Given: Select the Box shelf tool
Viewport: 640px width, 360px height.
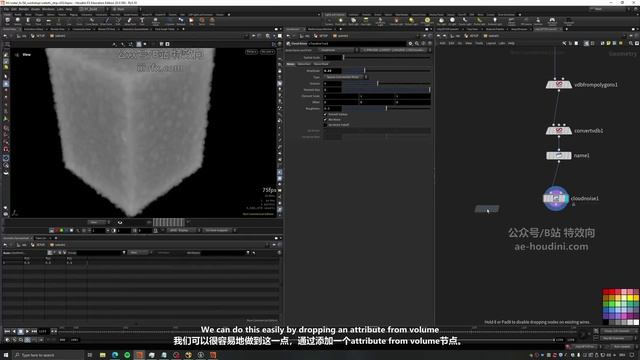Looking at the screenshot, I should (7, 21).
